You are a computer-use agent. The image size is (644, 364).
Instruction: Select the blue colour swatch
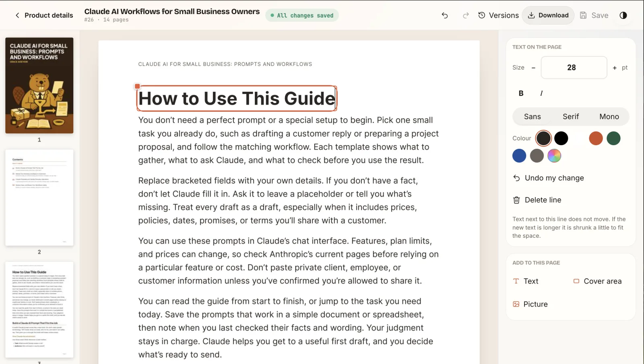[519, 156]
